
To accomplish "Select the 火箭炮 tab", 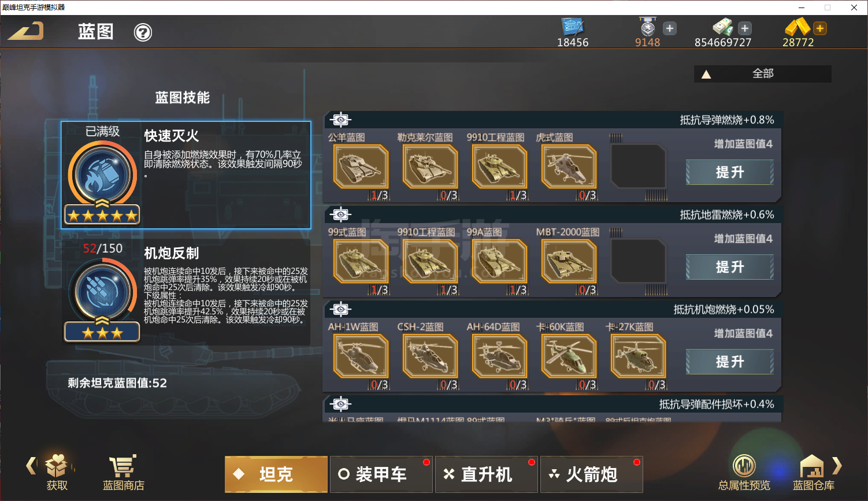I will 591,474.
